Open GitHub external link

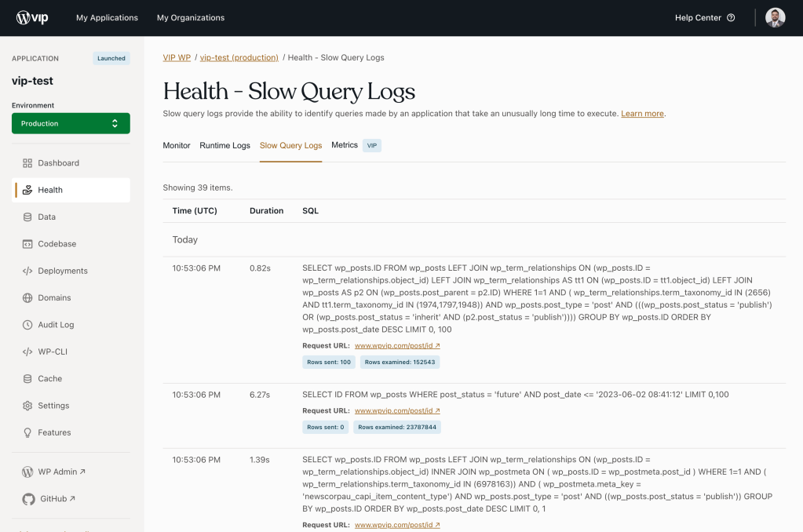57,499
